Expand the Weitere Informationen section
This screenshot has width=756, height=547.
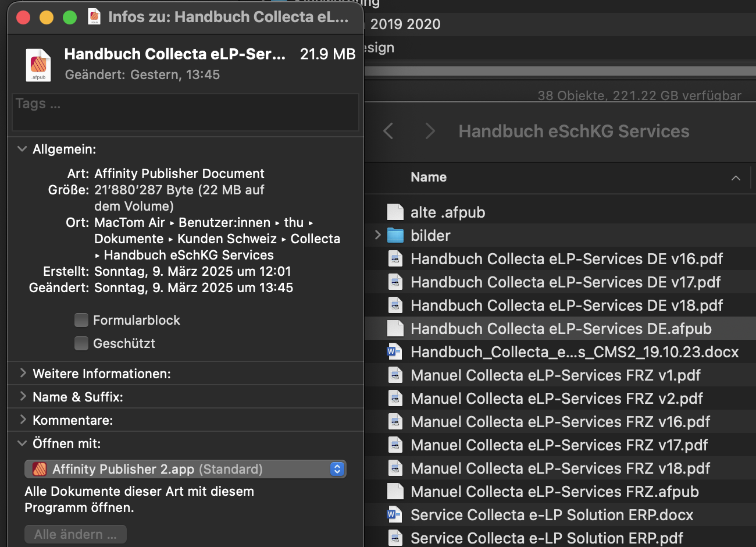pos(23,373)
